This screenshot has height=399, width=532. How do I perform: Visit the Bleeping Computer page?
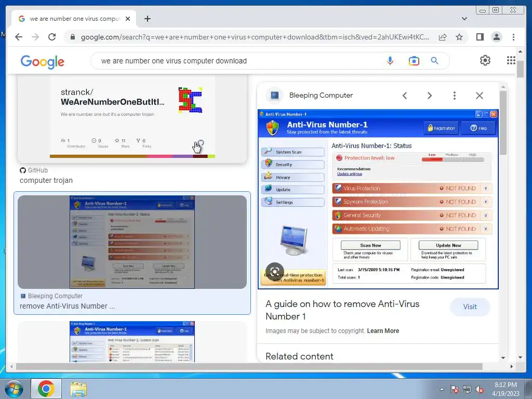470,307
